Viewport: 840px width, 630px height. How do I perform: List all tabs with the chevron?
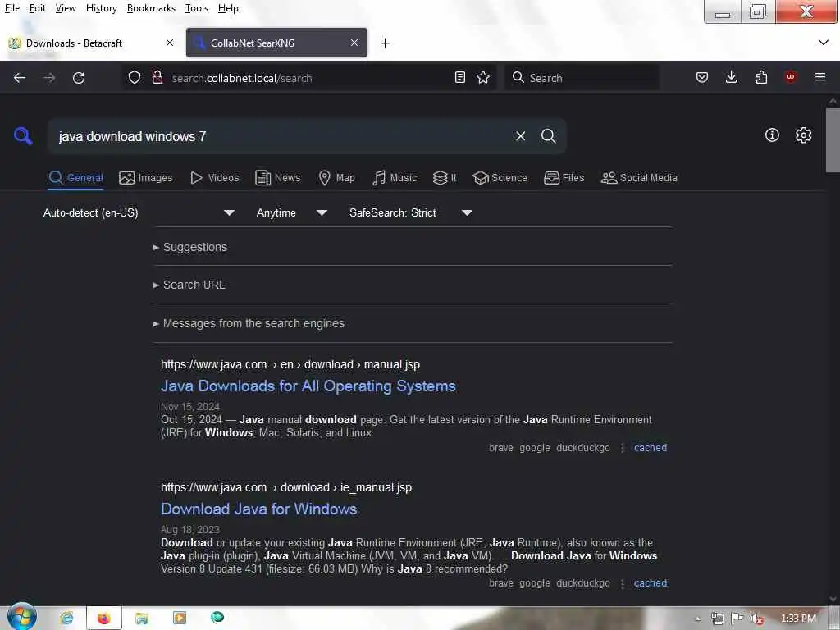[824, 43]
